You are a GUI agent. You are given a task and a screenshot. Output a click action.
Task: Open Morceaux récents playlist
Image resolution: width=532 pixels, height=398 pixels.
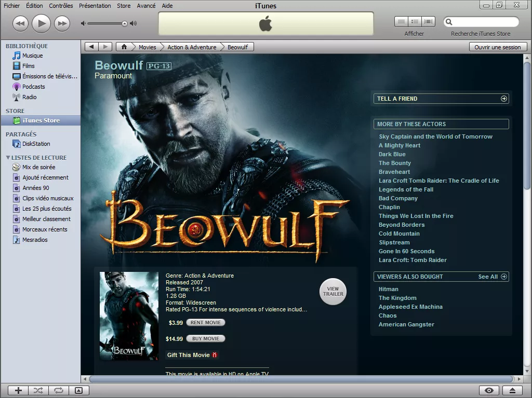(x=41, y=229)
